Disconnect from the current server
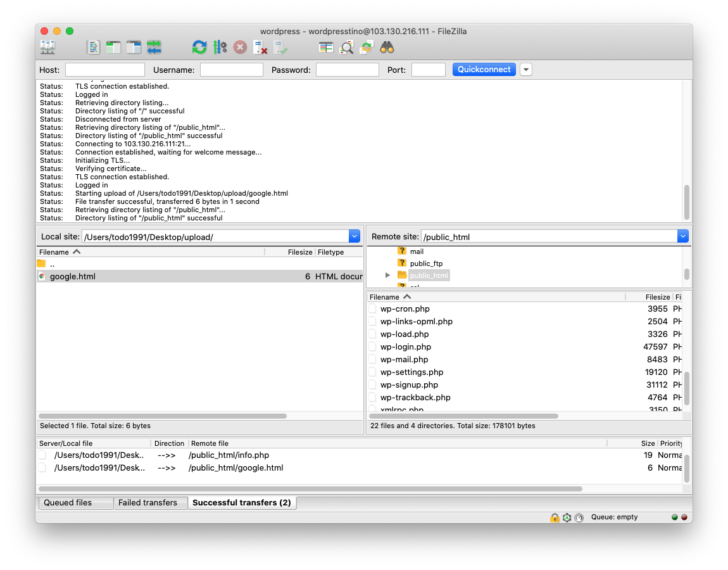This screenshot has width=728, height=570. pyautogui.click(x=260, y=47)
